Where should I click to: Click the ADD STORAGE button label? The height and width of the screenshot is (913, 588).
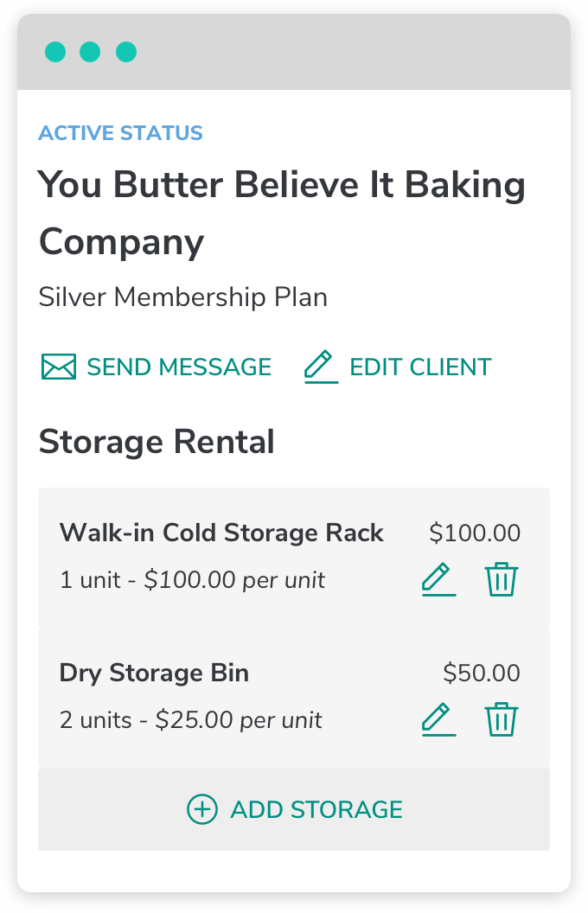(x=316, y=810)
